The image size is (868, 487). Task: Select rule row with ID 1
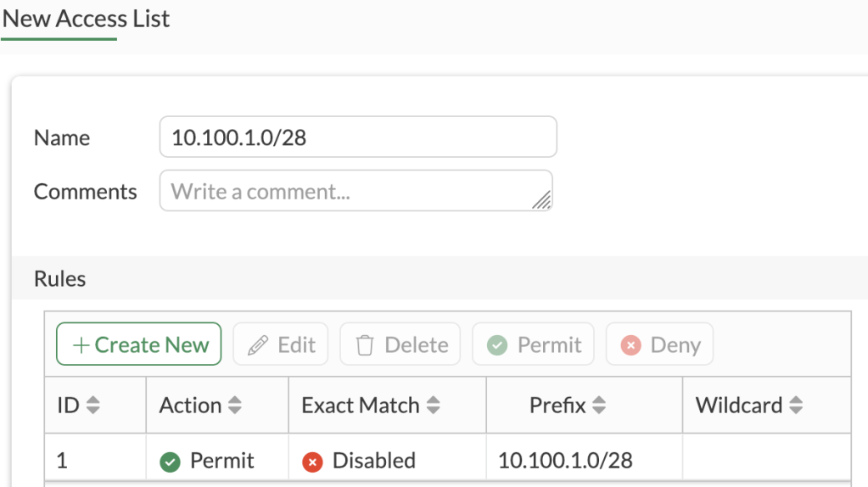[x=62, y=461]
